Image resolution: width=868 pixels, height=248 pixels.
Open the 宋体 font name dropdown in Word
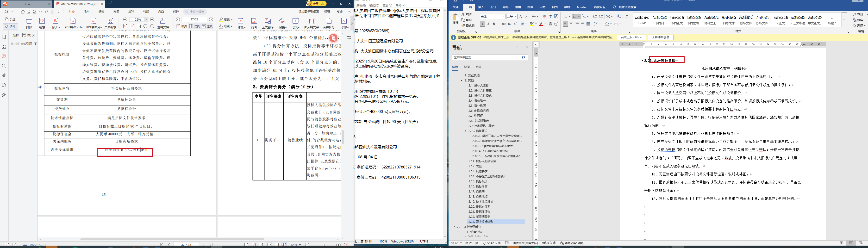point(504,17)
